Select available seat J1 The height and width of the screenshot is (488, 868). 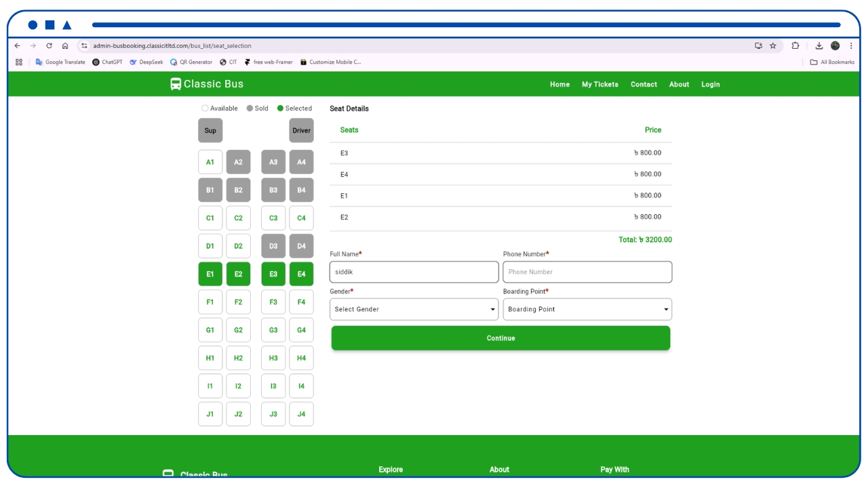point(210,414)
